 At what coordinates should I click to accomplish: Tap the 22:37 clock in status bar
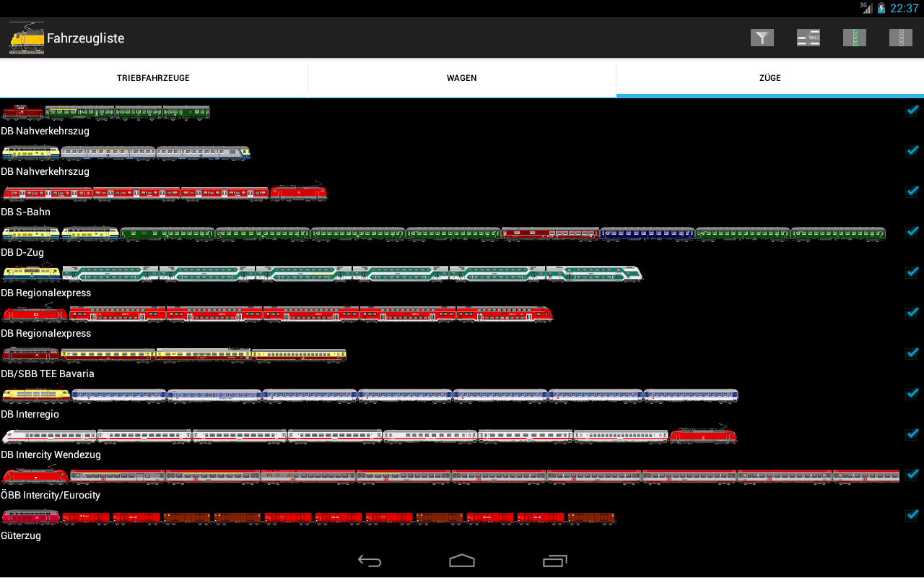point(904,8)
